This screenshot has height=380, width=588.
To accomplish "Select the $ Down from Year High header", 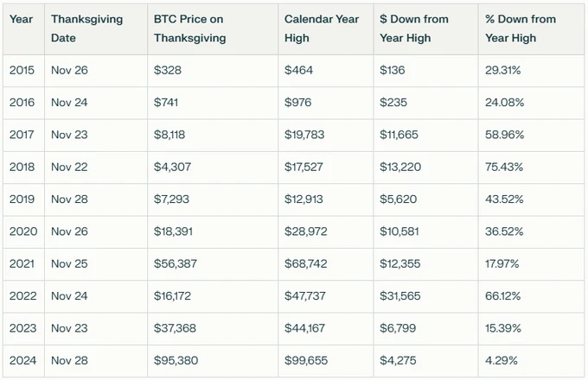I will 413,28.
